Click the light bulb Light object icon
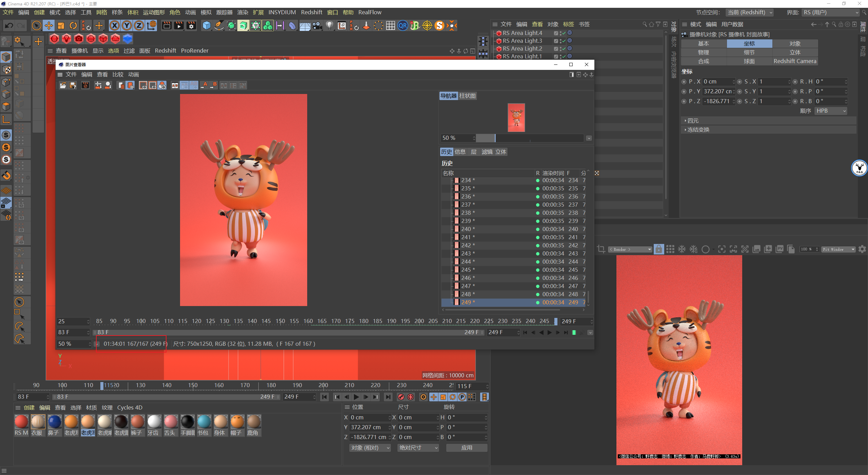The height and width of the screenshot is (475, 868). (x=329, y=25)
